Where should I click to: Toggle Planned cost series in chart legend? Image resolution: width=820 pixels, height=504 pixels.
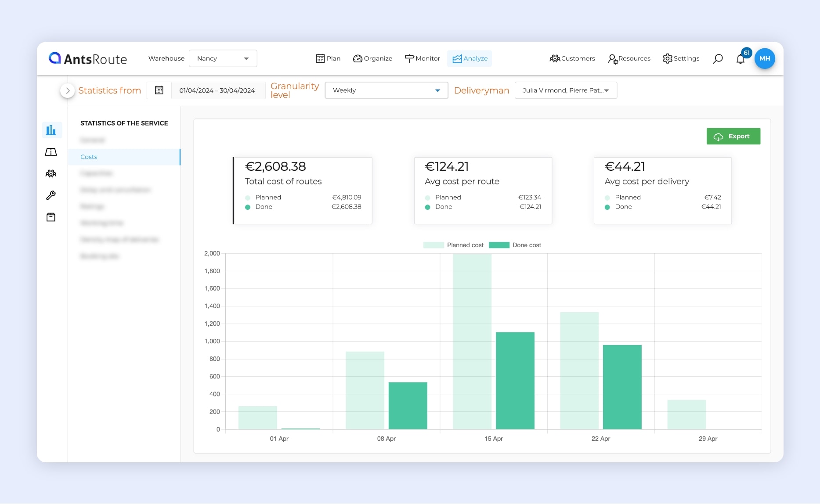pyautogui.click(x=453, y=245)
